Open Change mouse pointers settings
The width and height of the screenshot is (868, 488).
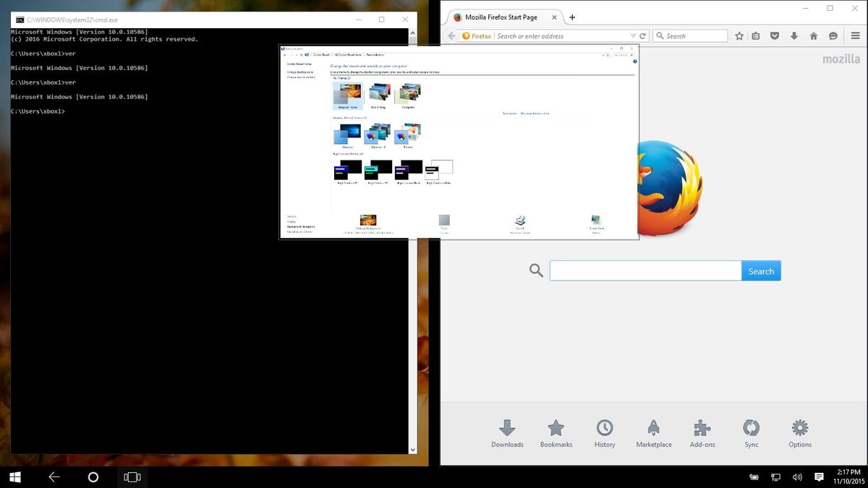[x=302, y=77]
